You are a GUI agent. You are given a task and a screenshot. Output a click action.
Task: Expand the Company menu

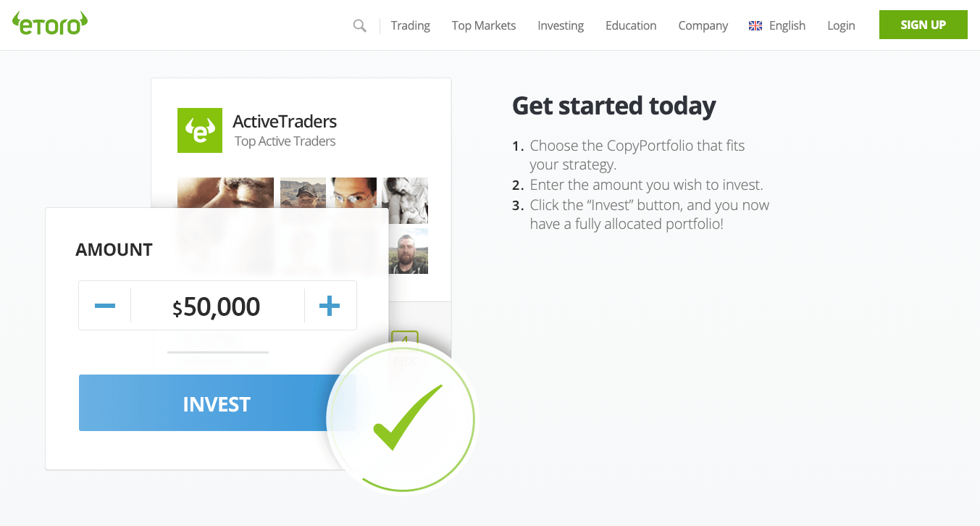point(703,25)
